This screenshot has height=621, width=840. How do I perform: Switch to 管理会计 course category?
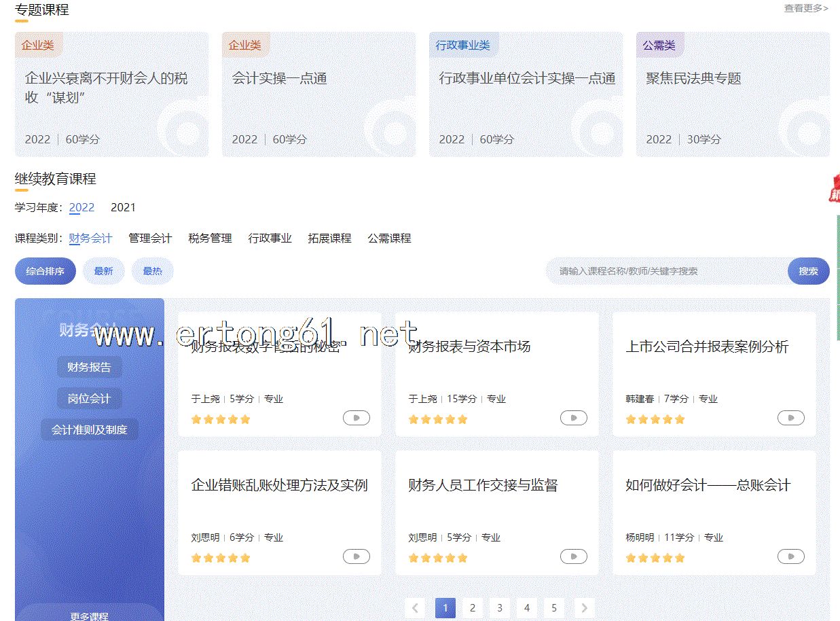[x=150, y=238]
